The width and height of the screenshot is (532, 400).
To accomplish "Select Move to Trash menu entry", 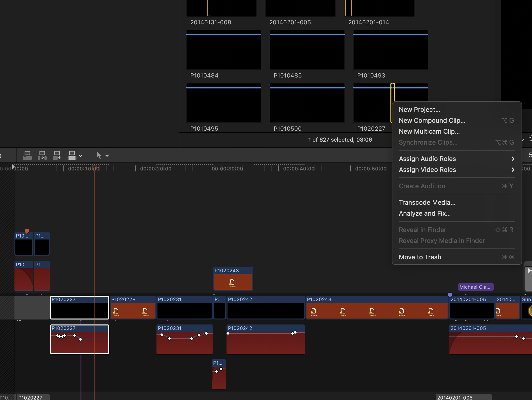I will [x=420, y=257].
